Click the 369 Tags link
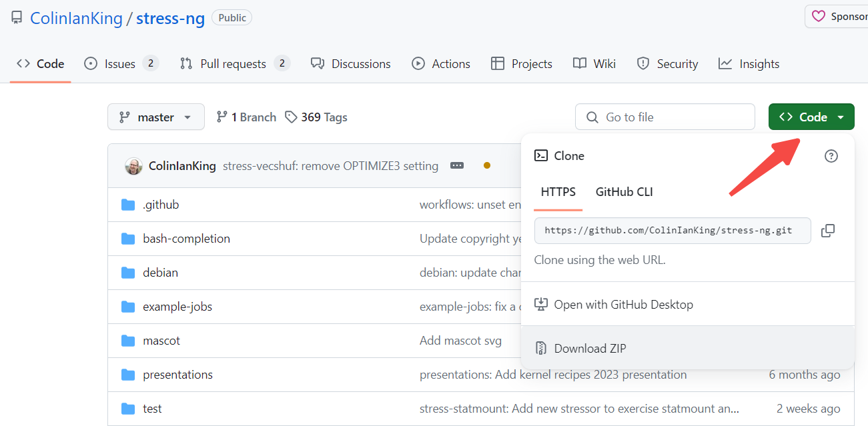The width and height of the screenshot is (868, 426). pos(316,117)
